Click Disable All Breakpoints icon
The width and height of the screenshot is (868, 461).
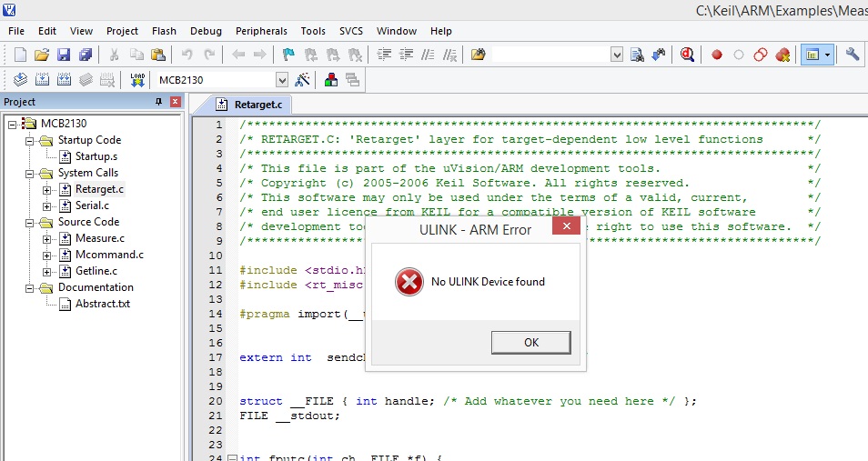pos(761,55)
